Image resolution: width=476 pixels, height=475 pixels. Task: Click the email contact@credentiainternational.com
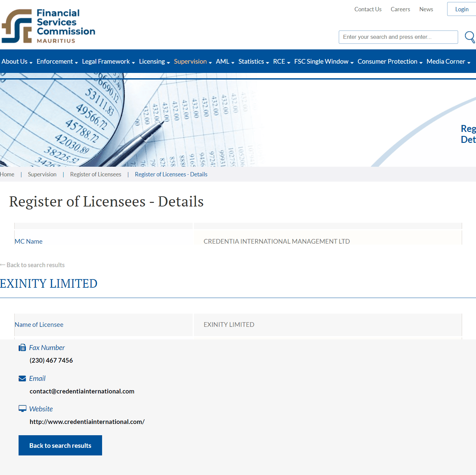[x=82, y=391]
